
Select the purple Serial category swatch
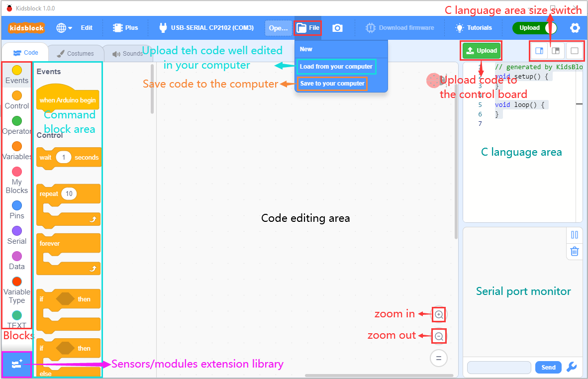[x=17, y=231]
